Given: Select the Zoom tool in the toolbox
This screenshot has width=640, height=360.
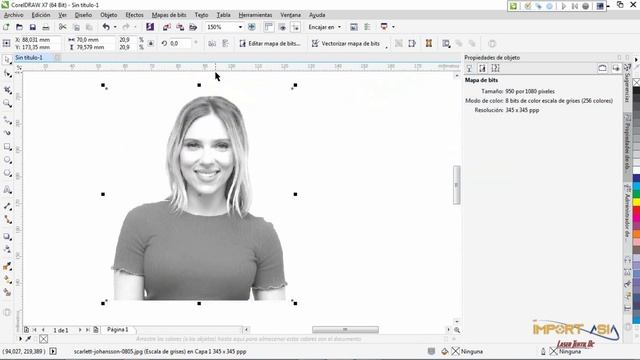Looking at the screenshot, I should point(7,103).
